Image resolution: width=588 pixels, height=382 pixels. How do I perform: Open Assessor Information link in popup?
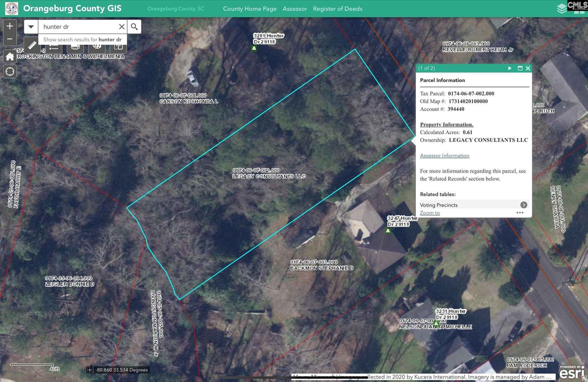pos(444,156)
